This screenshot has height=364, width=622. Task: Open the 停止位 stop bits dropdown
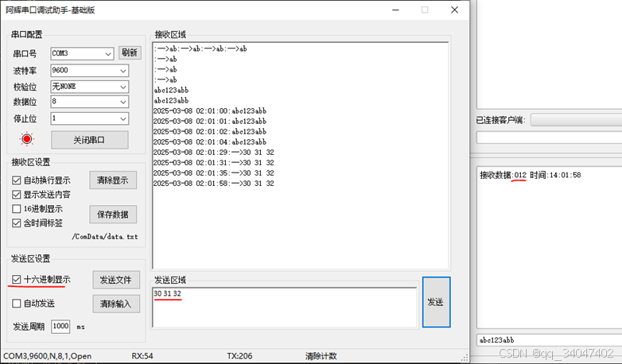point(89,118)
